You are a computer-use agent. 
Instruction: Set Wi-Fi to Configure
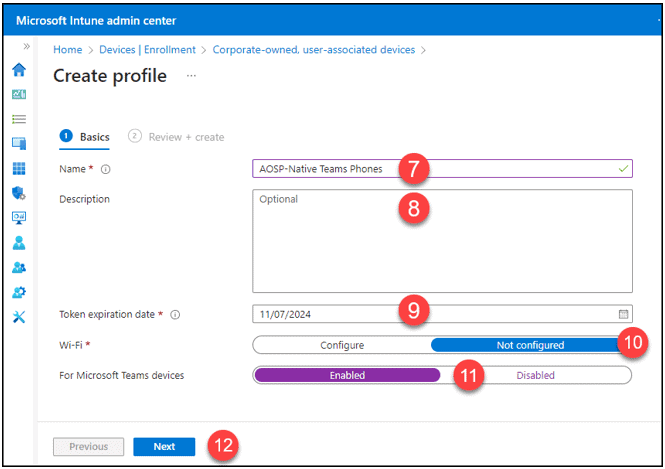click(x=342, y=345)
